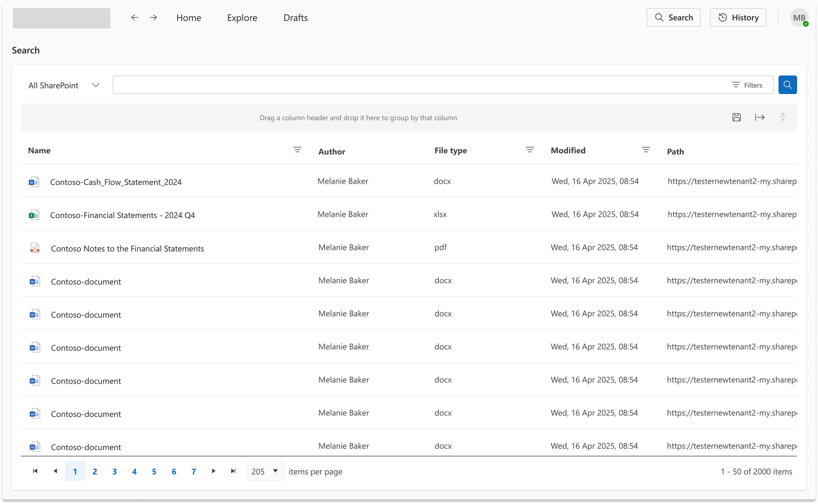Select the xlsx file type cell
This screenshot has height=504, width=818.
point(440,214)
